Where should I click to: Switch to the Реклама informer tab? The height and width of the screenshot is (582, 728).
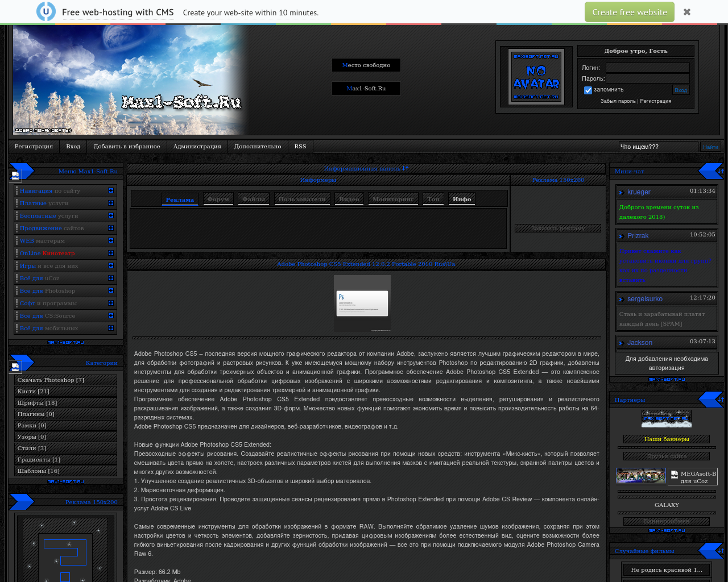(180, 199)
